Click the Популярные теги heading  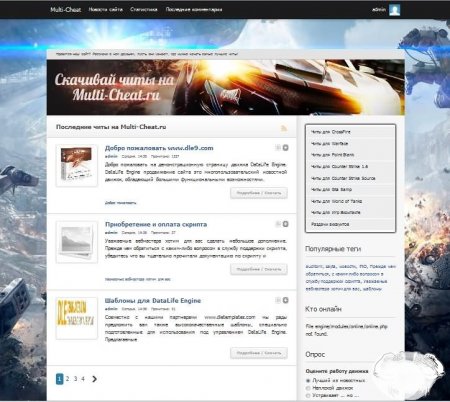click(333, 249)
